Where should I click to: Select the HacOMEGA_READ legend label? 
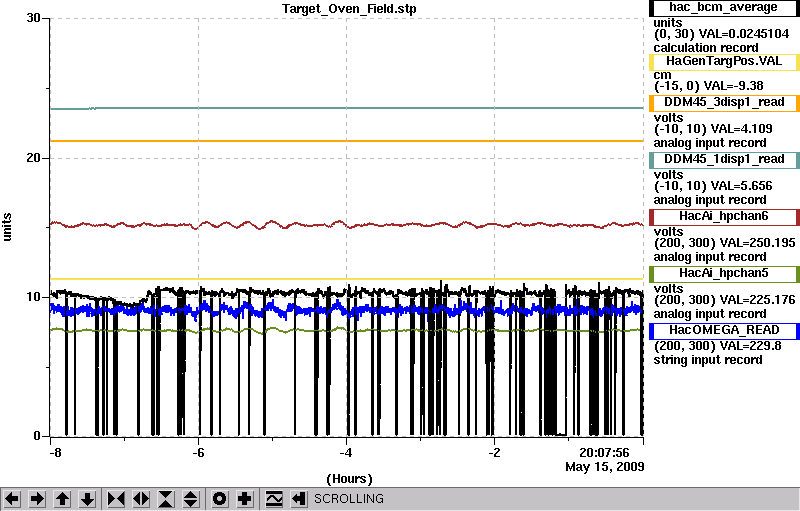[x=724, y=331]
